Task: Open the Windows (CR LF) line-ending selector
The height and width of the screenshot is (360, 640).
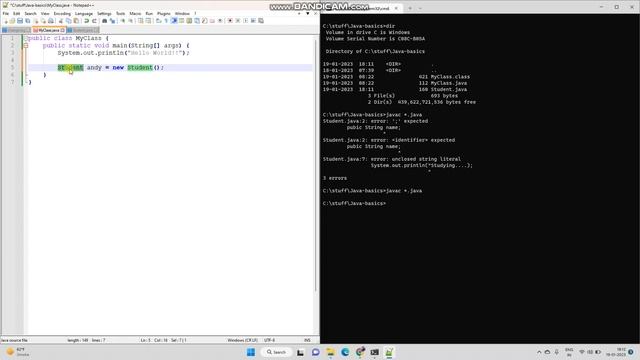Action: tap(242, 340)
